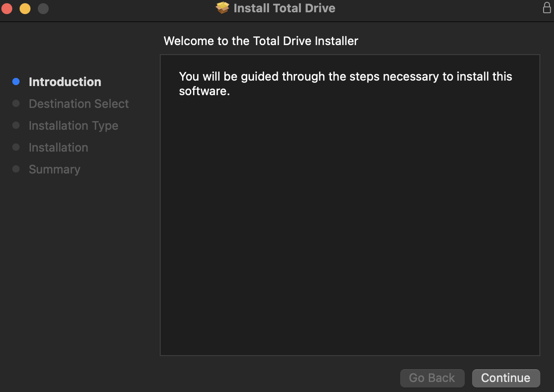This screenshot has width=554, height=392.
Task: Select Installation Type in the sidebar
Action: click(x=73, y=125)
